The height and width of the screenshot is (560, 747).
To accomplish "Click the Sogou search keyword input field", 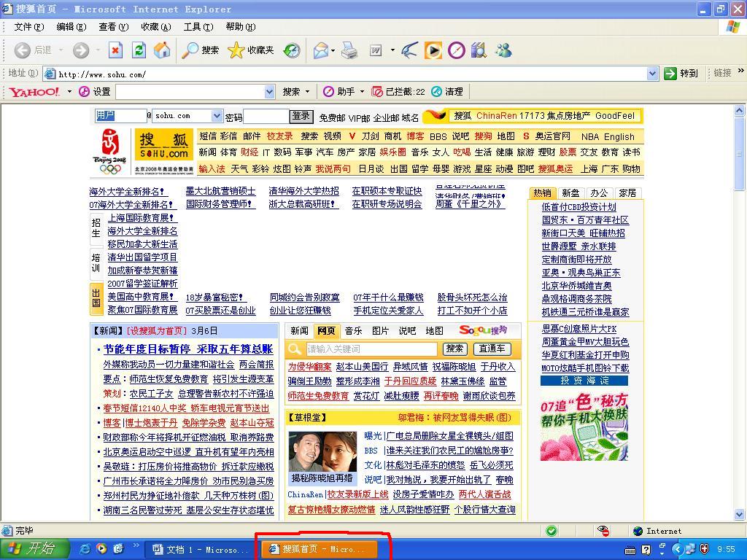I will [x=371, y=349].
